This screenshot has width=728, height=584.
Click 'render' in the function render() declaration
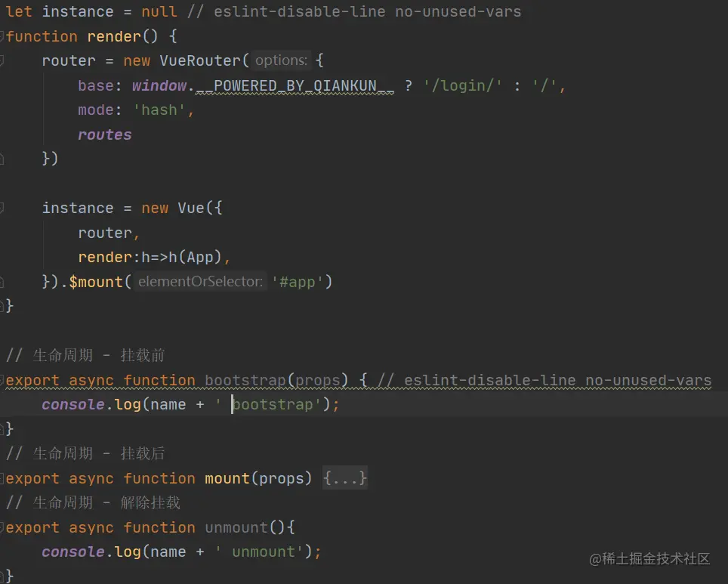pos(114,36)
